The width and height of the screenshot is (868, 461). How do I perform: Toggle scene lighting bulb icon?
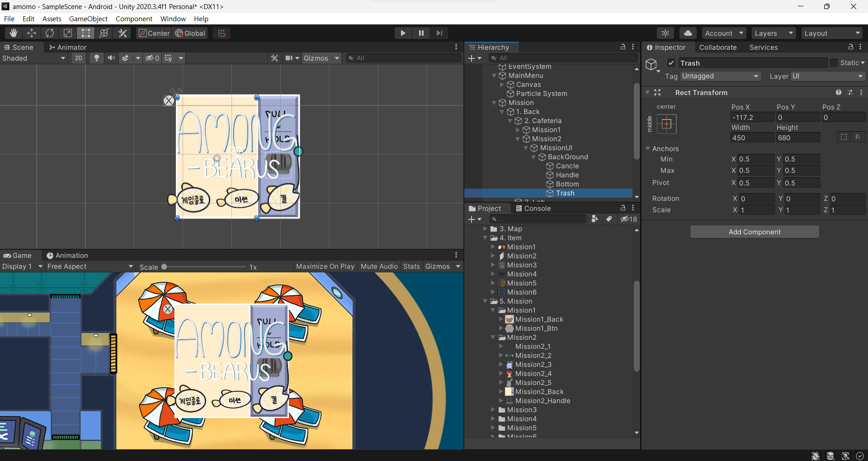96,58
